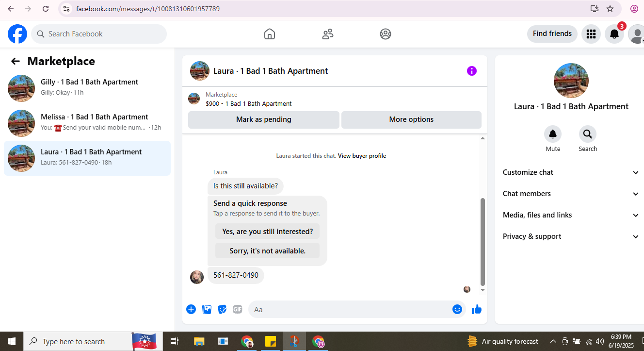Viewport: 644px width, 351px height.
Task: Open more actions plus icon in composer
Action: [x=191, y=309]
